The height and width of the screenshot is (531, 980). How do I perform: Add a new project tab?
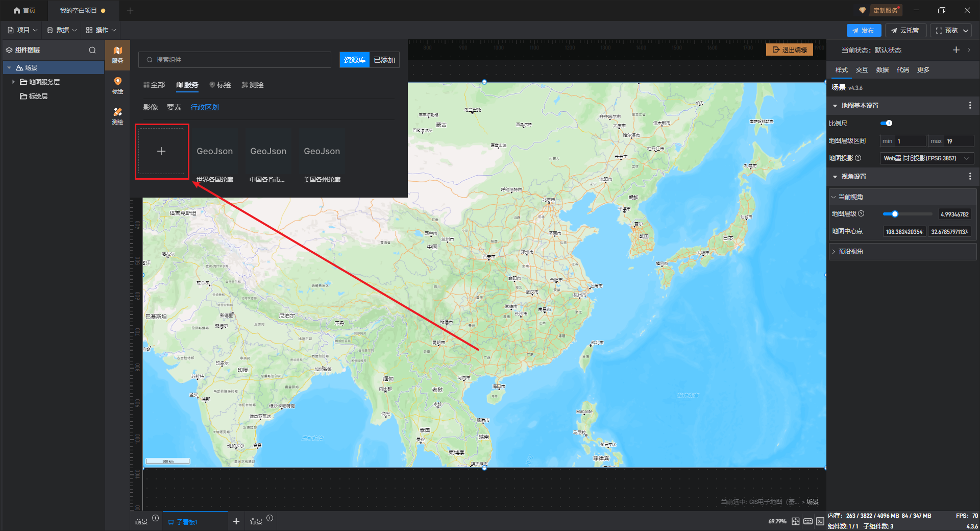pyautogui.click(x=130, y=10)
